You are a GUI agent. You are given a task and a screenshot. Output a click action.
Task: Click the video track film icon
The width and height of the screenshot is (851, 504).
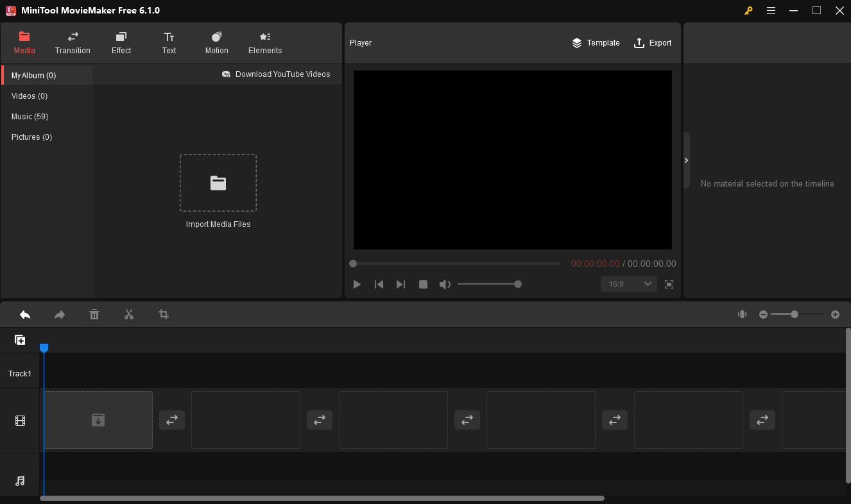coord(20,421)
